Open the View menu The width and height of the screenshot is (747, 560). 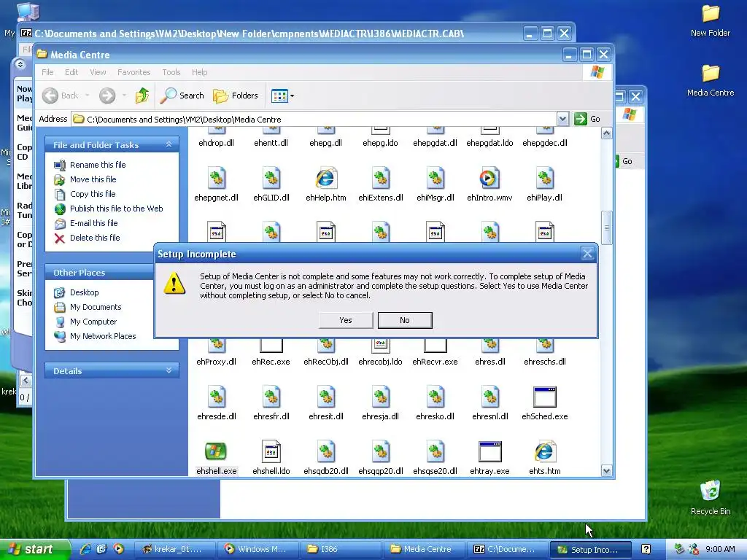(98, 72)
